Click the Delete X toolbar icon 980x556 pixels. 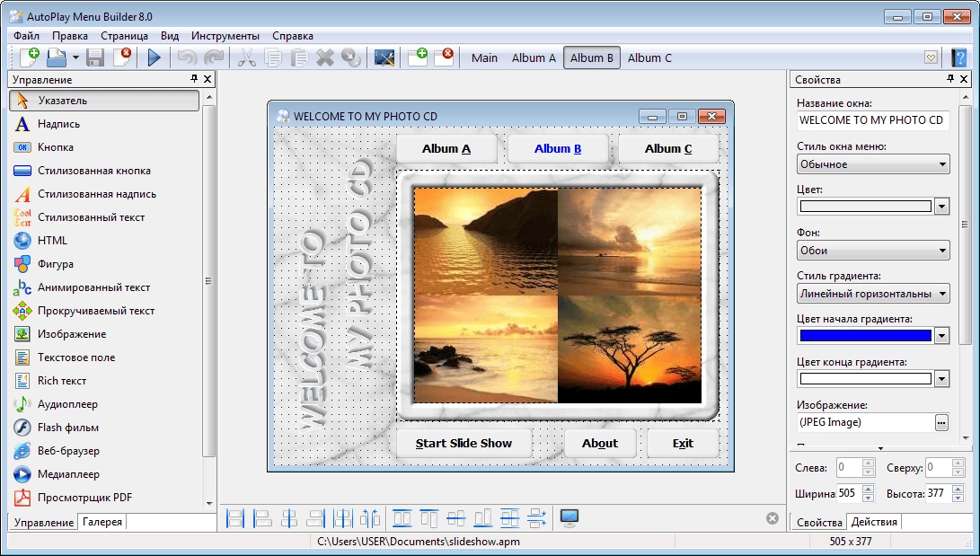point(325,58)
